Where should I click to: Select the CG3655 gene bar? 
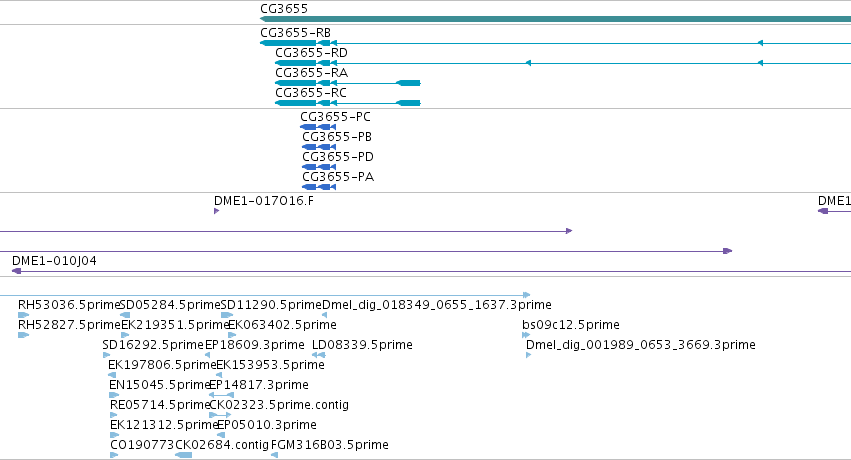point(555,19)
